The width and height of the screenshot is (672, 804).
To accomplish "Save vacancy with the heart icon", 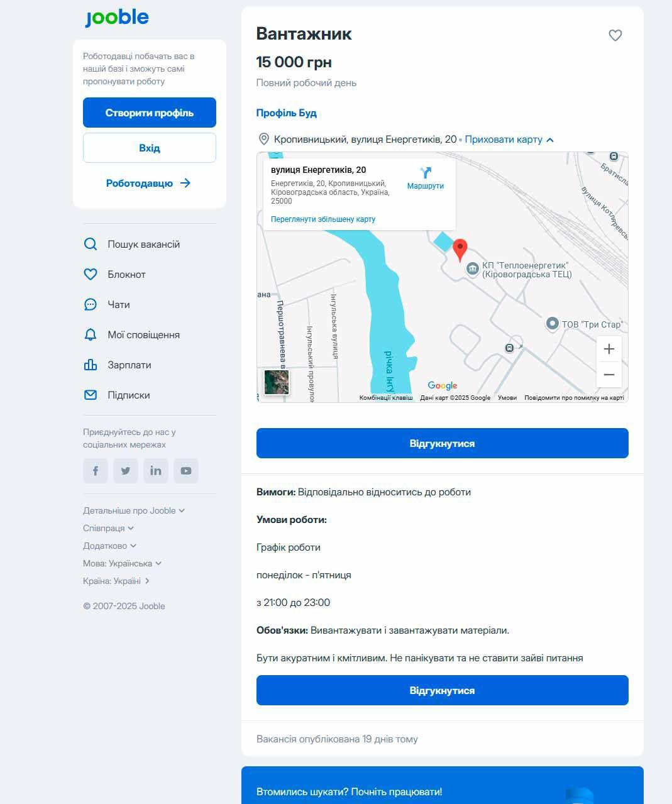I will 615,36.
